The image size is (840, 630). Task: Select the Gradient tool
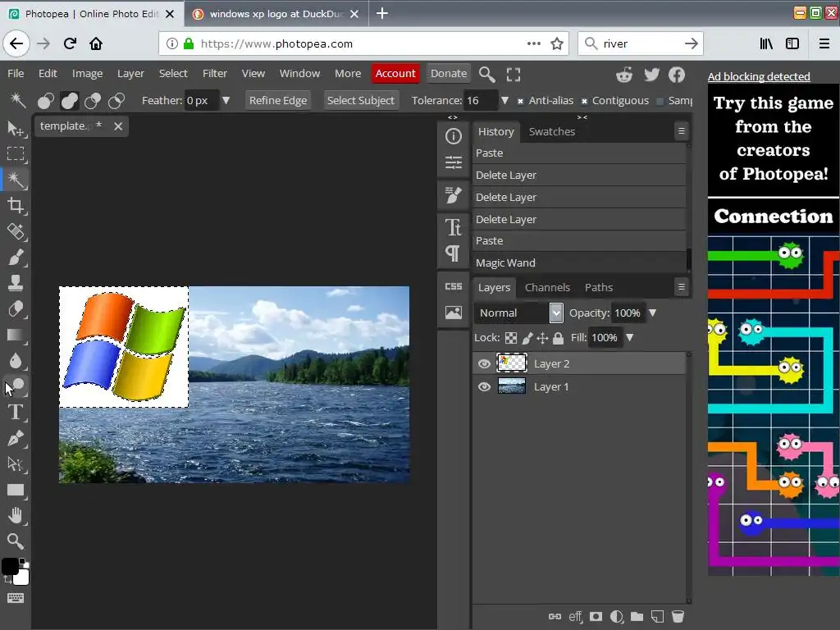(x=15, y=335)
